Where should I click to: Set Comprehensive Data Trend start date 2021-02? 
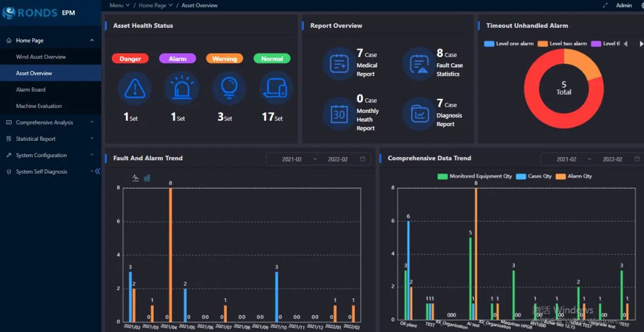(x=566, y=159)
